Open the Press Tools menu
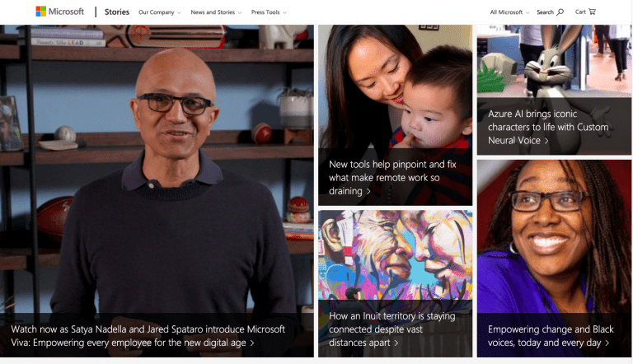 tap(269, 12)
